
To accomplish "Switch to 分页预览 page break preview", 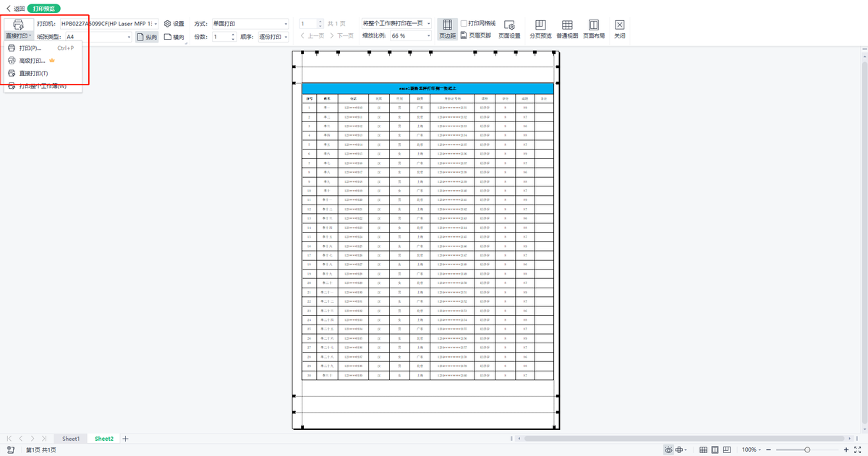I will coord(540,29).
